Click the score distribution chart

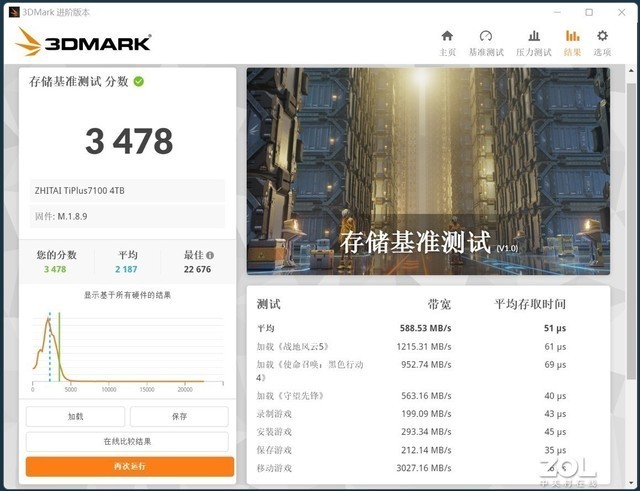(128, 350)
